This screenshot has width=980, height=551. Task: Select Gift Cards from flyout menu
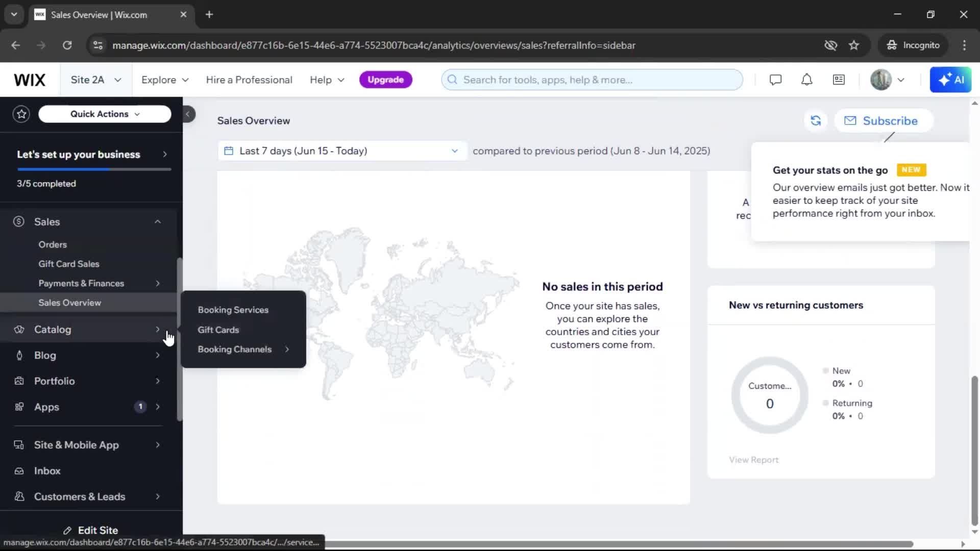click(x=218, y=330)
